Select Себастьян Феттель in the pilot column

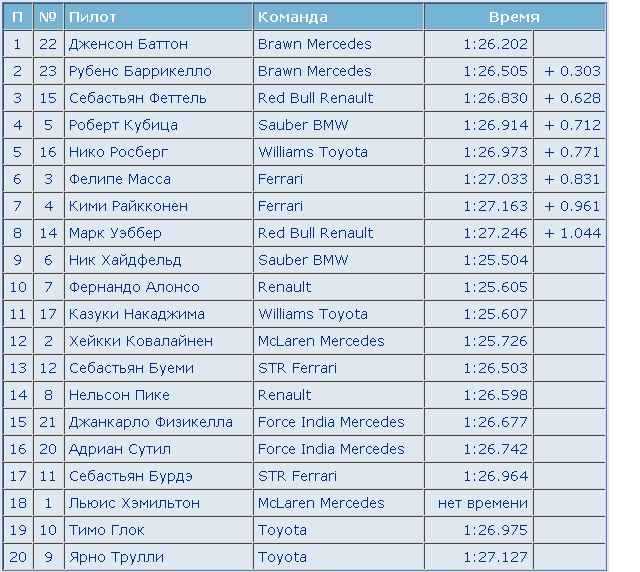pyautogui.click(x=137, y=98)
